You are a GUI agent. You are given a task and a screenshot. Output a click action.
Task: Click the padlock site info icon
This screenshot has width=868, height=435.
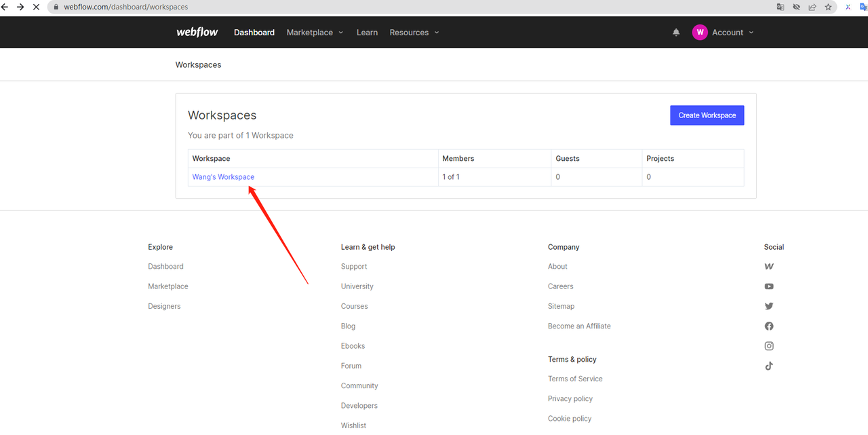click(x=57, y=7)
